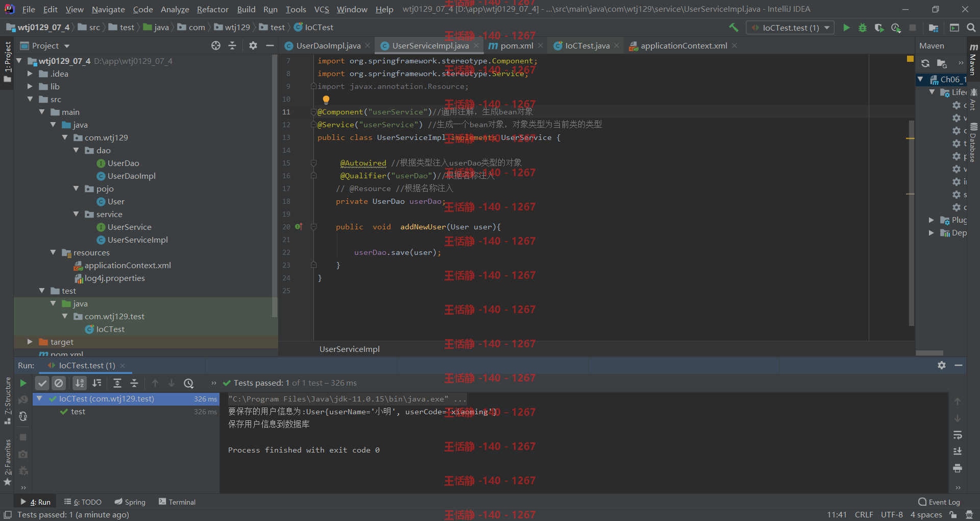The width and height of the screenshot is (980, 521).
Task: Open Run panel settings gear
Action: tap(942, 365)
